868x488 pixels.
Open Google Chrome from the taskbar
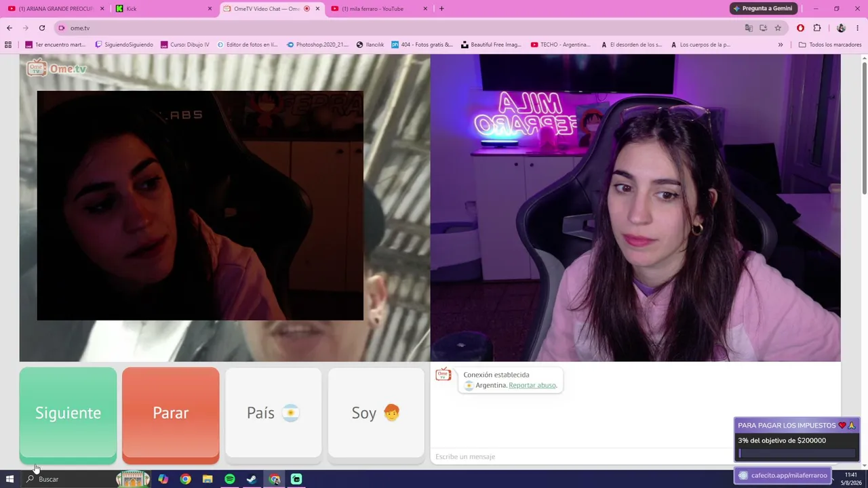(x=185, y=479)
